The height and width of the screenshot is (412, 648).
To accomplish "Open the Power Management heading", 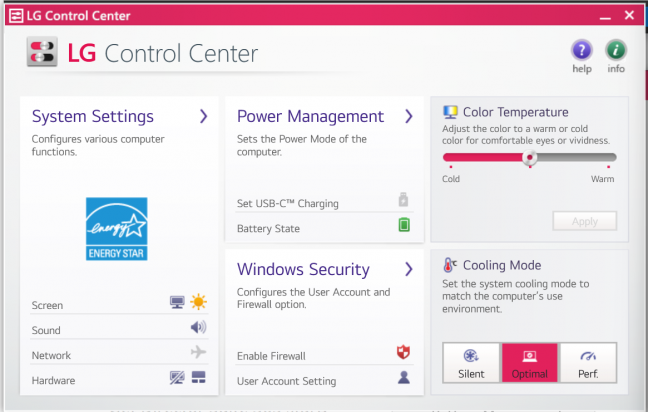I will [310, 117].
